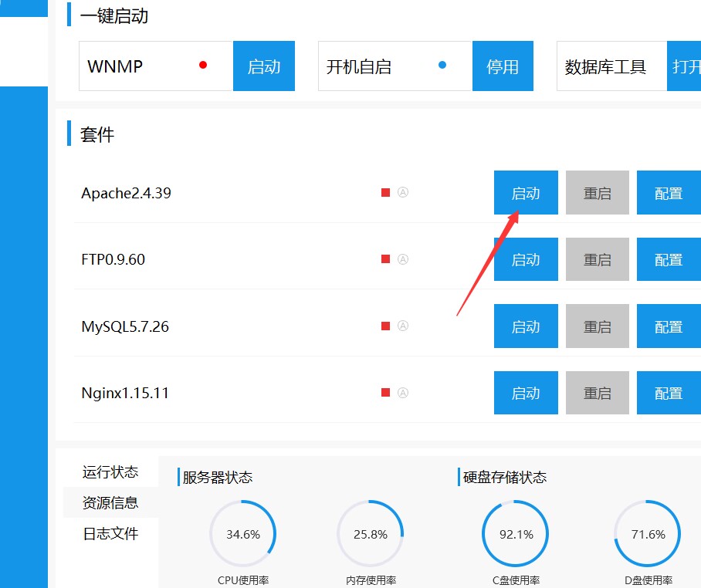The width and height of the screenshot is (701, 588).
Task: Toggle the auto-start A icon for Nginx1.15.11
Action: pyautogui.click(x=403, y=393)
